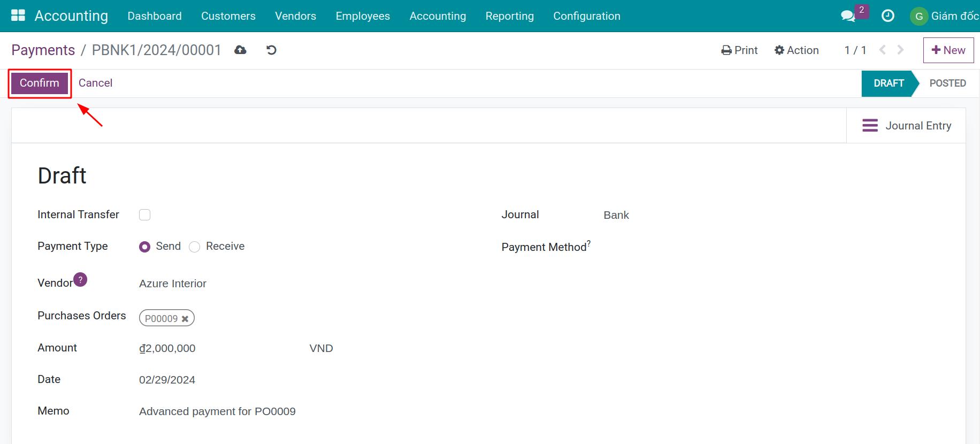Viewport: 980px width, 444px height.
Task: Click the Accounting app name title
Action: coord(71,16)
